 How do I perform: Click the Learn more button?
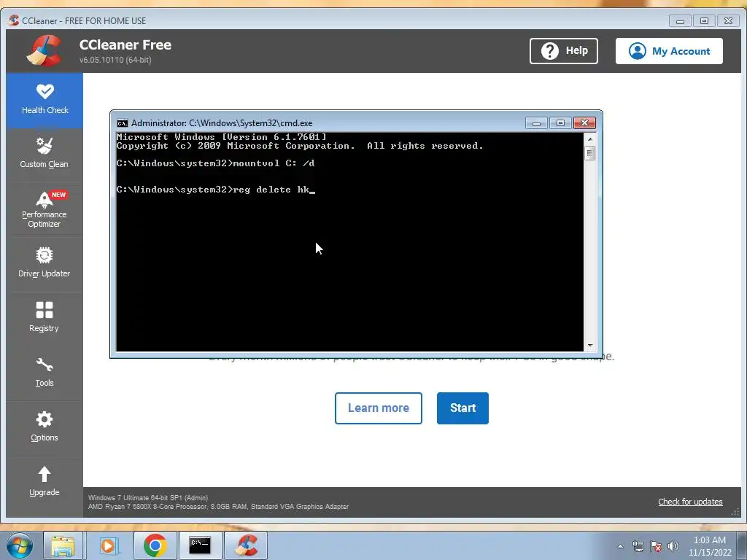(379, 408)
